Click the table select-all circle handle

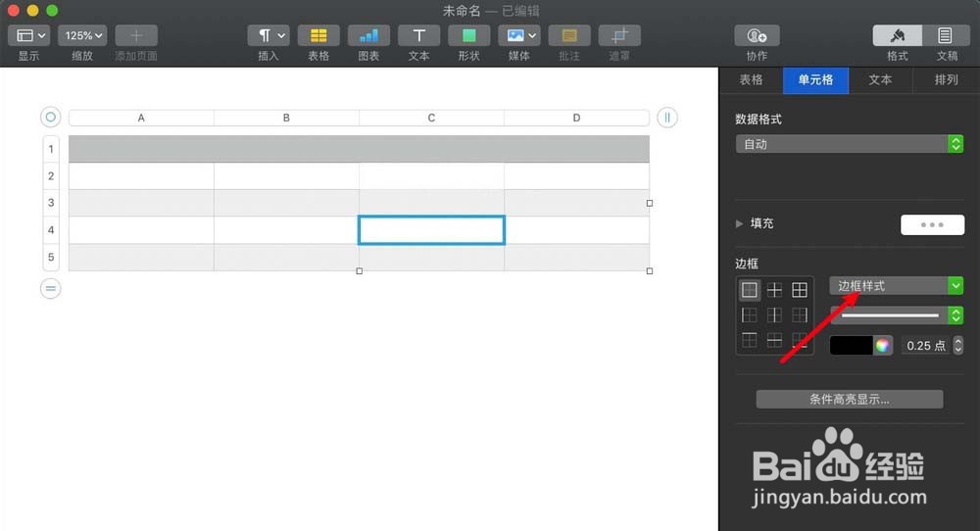[x=51, y=117]
